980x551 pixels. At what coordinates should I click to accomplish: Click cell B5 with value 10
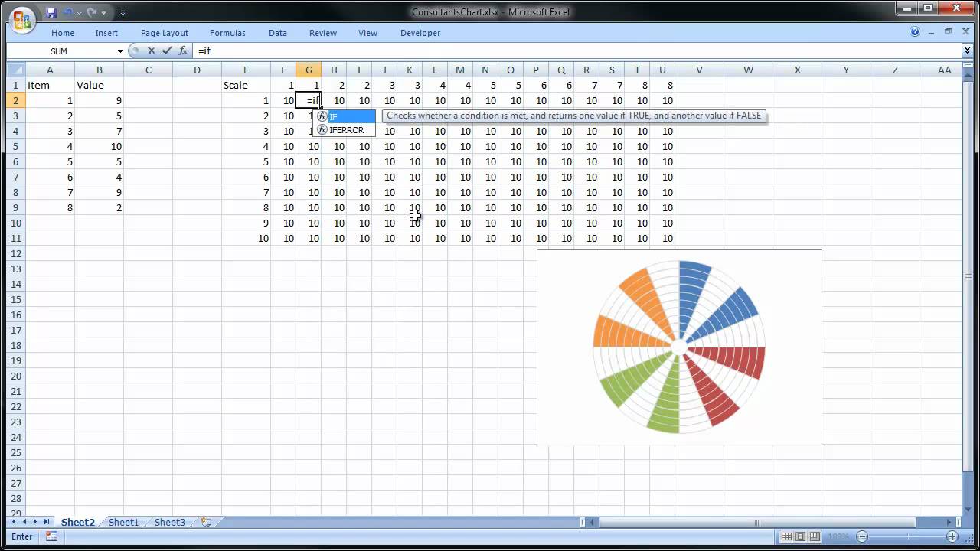(99, 146)
